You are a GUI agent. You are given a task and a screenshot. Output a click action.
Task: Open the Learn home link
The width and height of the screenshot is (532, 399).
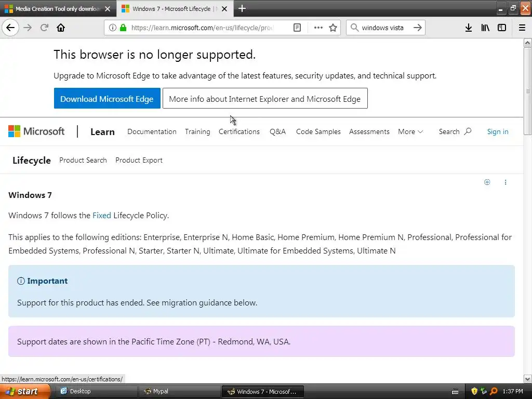pos(102,131)
